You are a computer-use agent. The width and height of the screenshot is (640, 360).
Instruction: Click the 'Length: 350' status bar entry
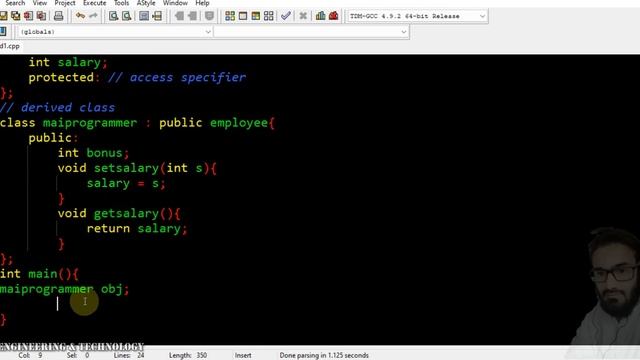188,356
